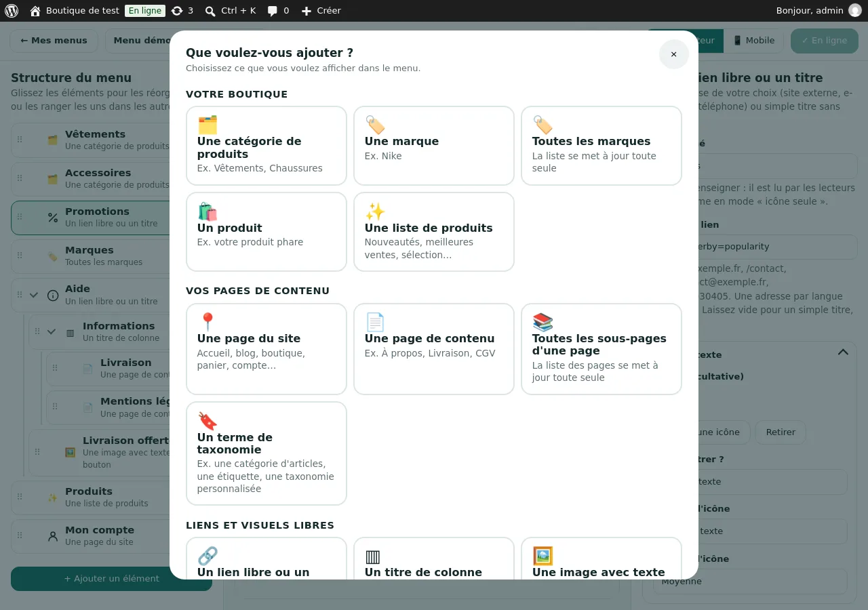This screenshot has height=610, width=868.
Task: Open the Créer menu in admin bar
Action: 321,11
